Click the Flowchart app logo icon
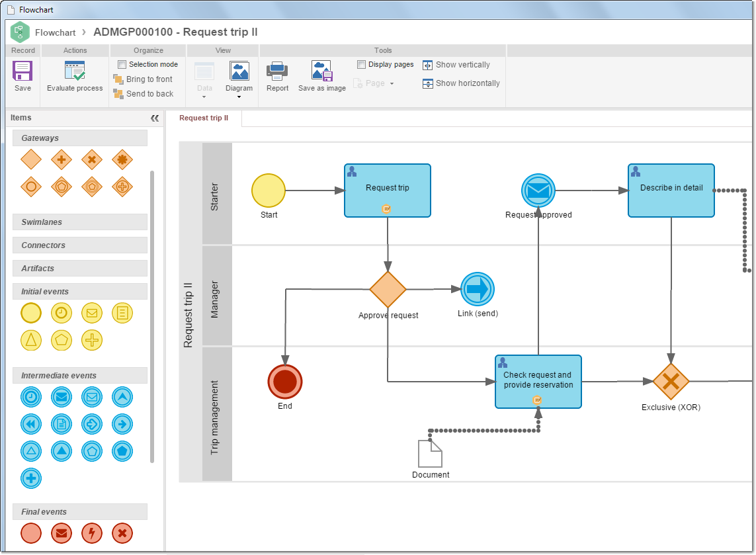Screen dimensions: 756x555 [x=20, y=32]
